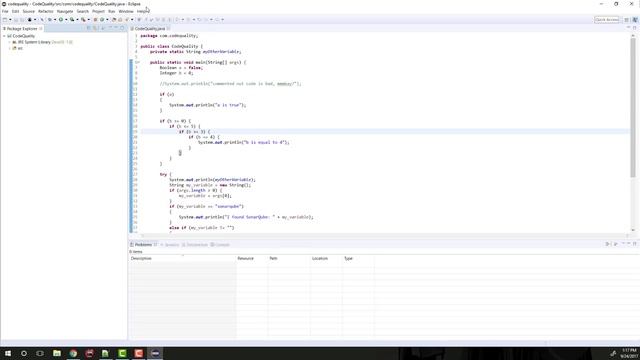Click the editor horizontal scrollbar
This screenshot has width=640, height=360.
coord(384,235)
